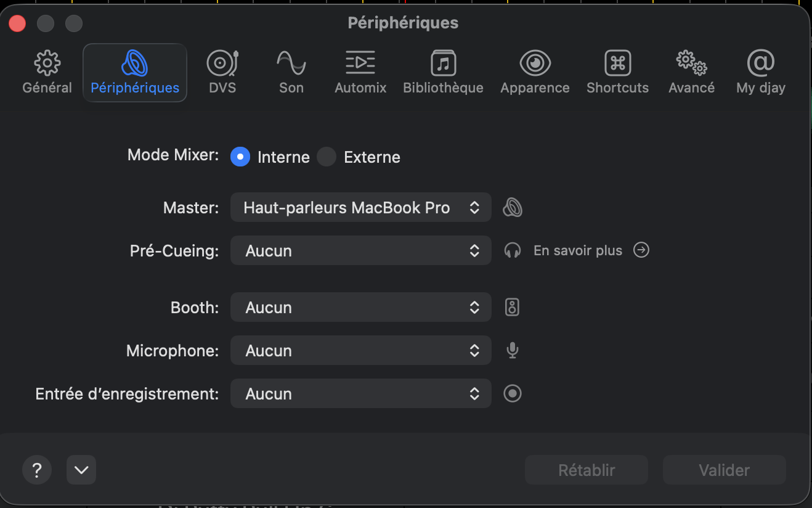The image size is (812, 508).
Task: Open the DVS turntable settings
Action: point(222,72)
